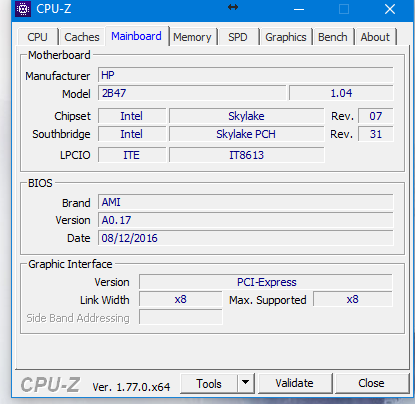This screenshot has height=404, width=415.
Task: Click the BIOS Date field 08/12/2016
Action: (246, 238)
